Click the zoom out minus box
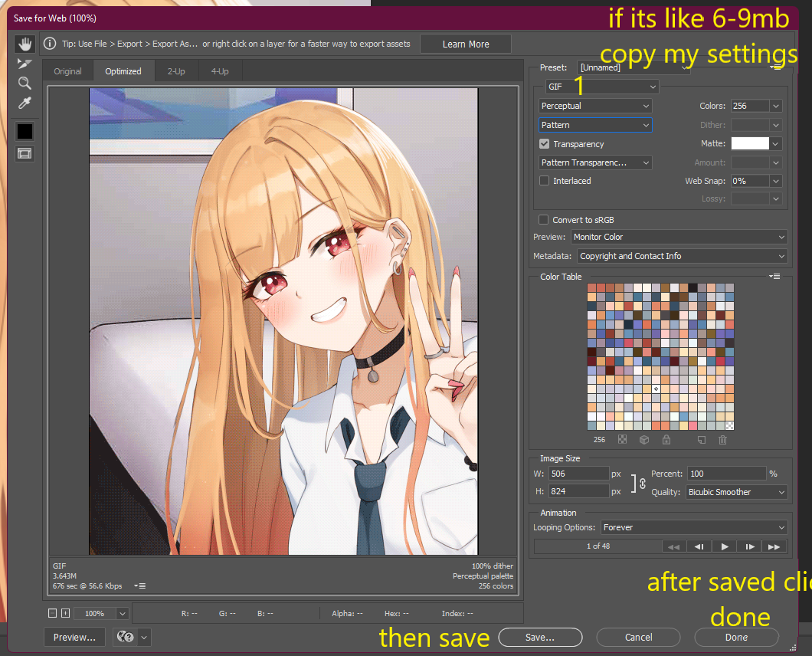Screen dimensions: 812x656 pyautogui.click(x=52, y=613)
